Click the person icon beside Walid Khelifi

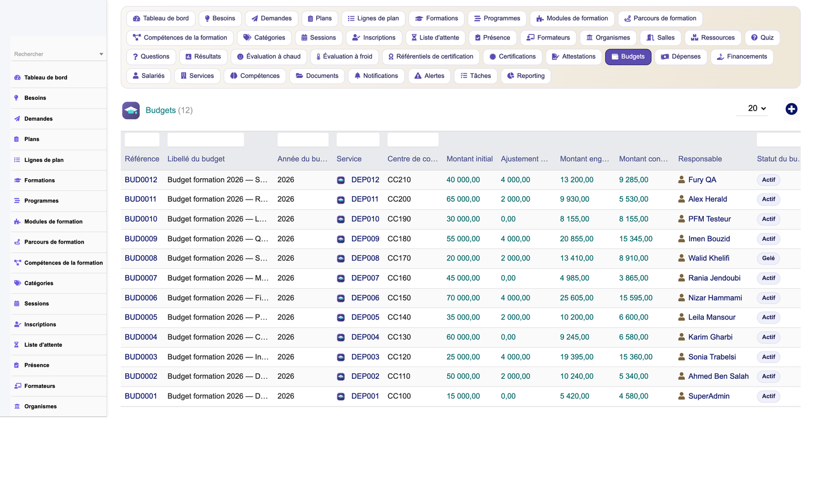(682, 258)
